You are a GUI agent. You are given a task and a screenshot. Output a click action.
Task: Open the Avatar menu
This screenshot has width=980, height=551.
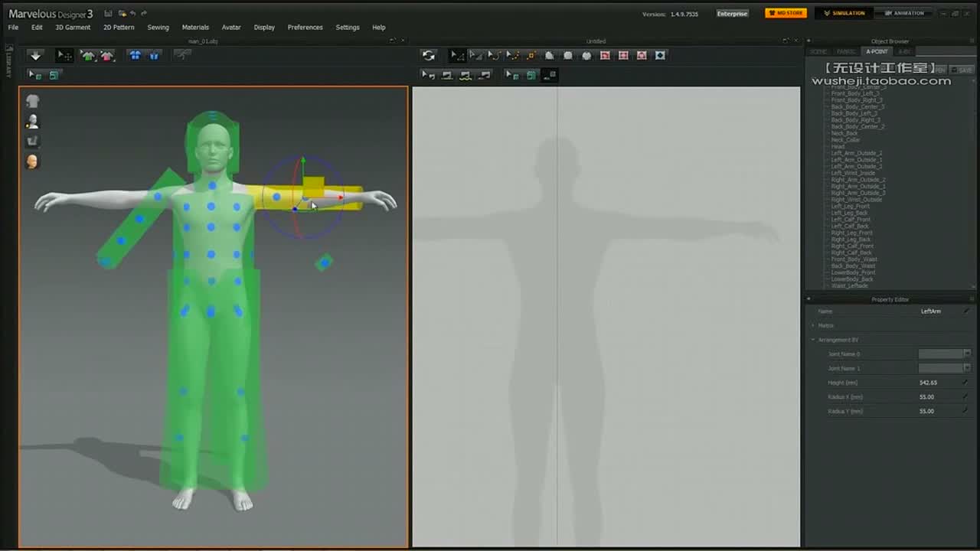(x=231, y=28)
